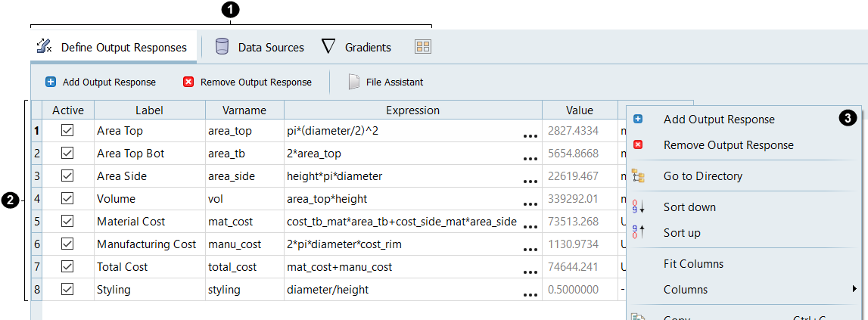The height and width of the screenshot is (320, 868).
Task: Click the blue plus Add Output Response toolbar icon
Action: 51,82
